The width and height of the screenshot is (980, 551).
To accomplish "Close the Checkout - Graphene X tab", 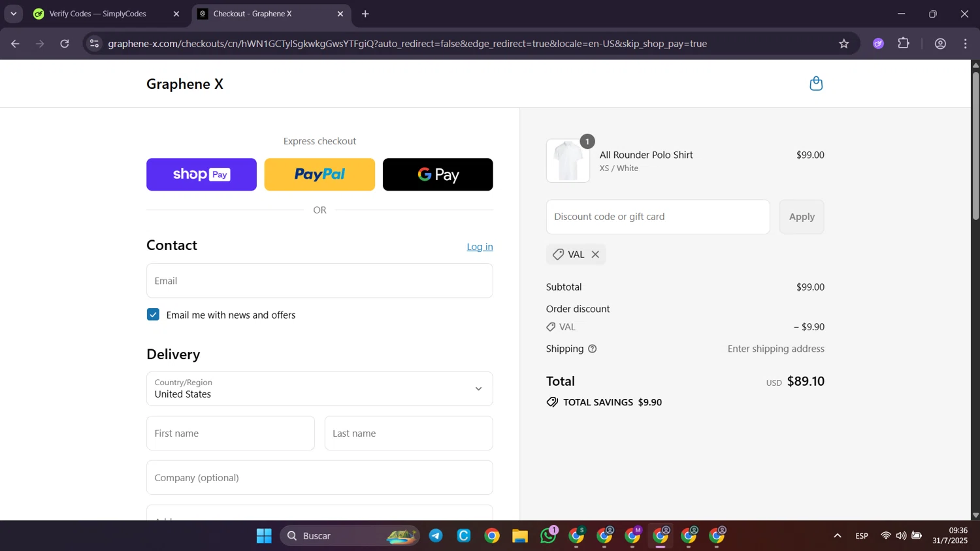I will point(340,14).
